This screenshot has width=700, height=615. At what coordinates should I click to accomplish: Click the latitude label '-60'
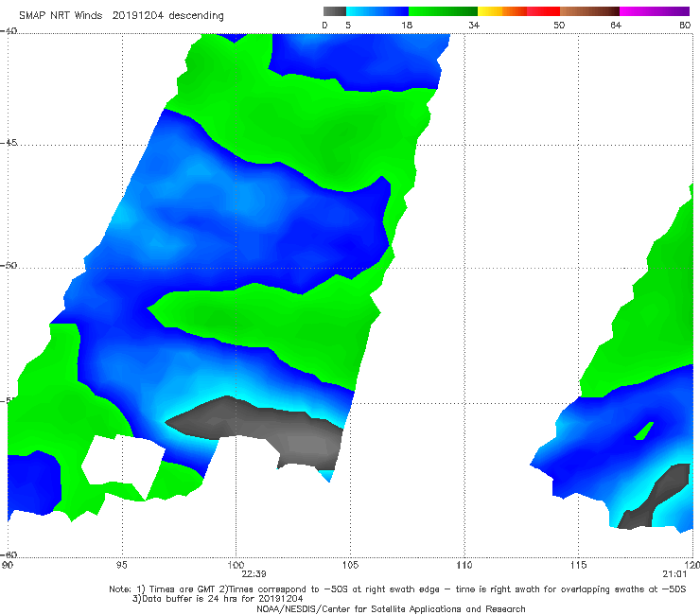click(9, 554)
